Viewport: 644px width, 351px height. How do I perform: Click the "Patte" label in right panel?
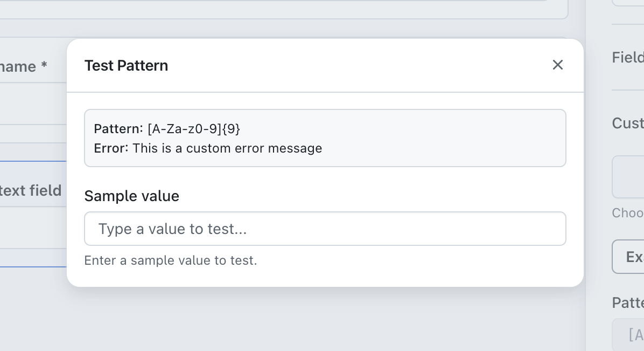(628, 303)
